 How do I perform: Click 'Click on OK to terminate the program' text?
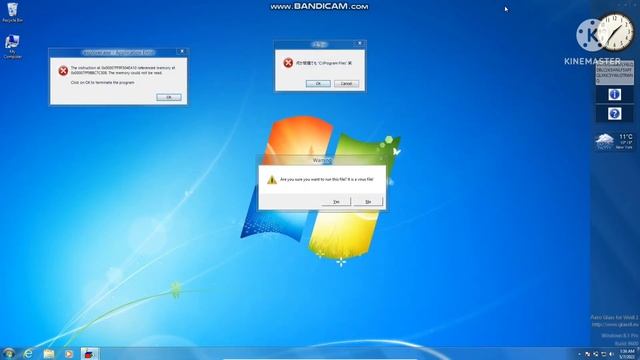click(x=102, y=82)
